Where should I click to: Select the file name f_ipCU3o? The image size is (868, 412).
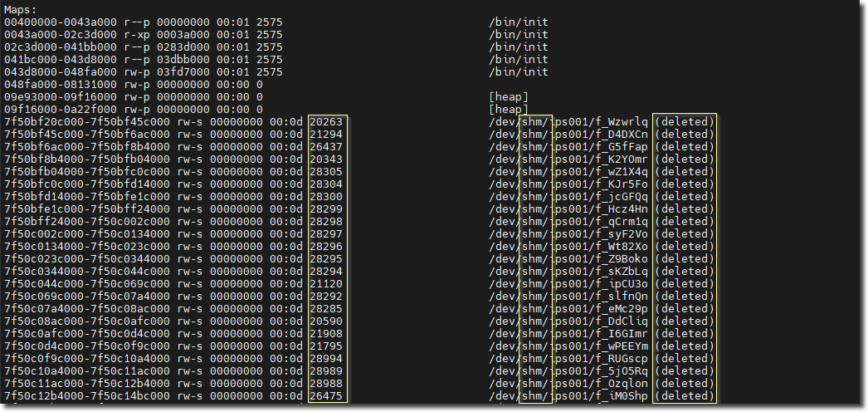tap(622, 284)
